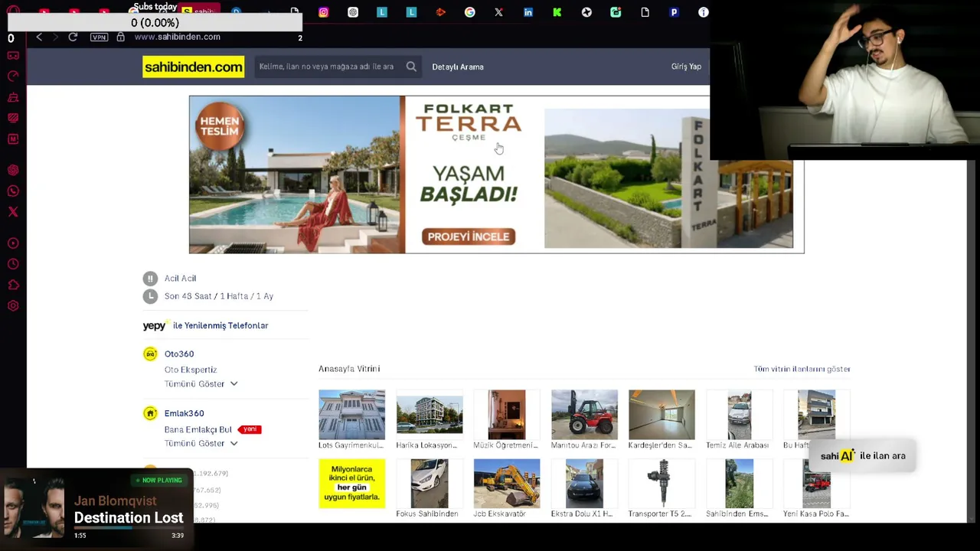Open the ChatGPT icon in browser sidebar

click(x=13, y=170)
